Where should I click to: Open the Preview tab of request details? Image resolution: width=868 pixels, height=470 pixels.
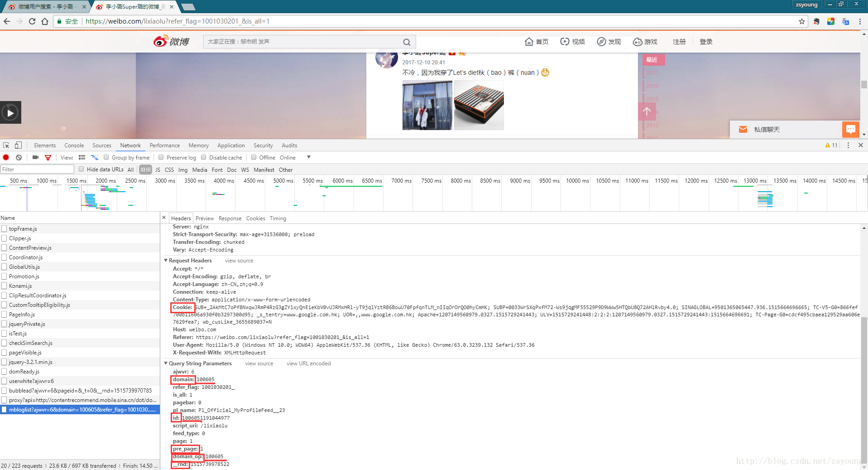coord(205,218)
